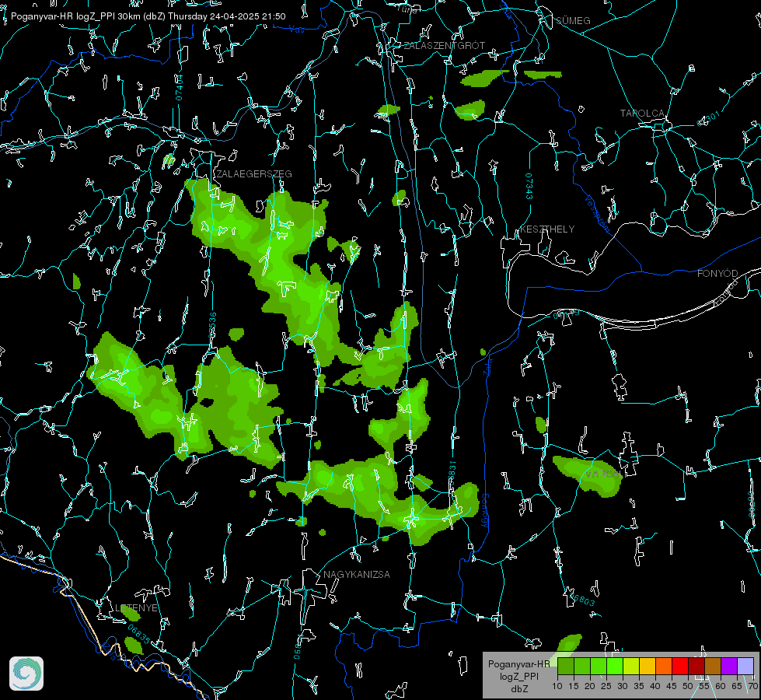The image size is (761, 700).
Task: Click the legend scale value 30
Action: click(x=622, y=687)
